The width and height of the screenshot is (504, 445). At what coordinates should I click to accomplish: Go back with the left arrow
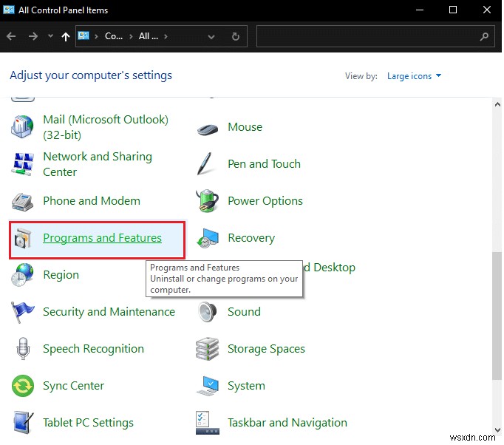point(11,36)
